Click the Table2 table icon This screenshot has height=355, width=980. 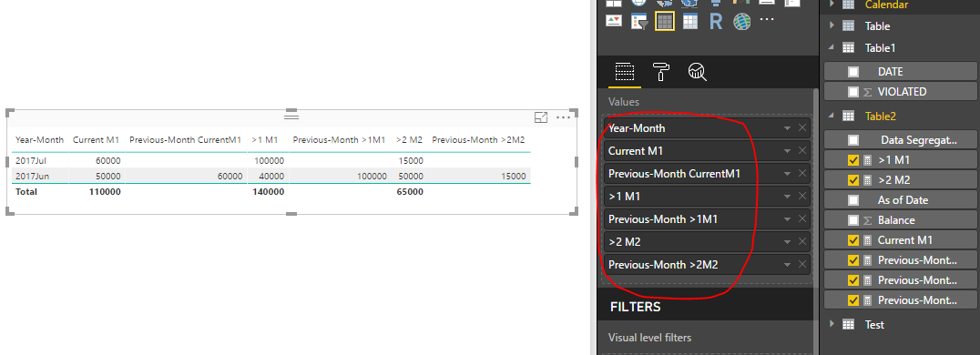click(x=848, y=116)
